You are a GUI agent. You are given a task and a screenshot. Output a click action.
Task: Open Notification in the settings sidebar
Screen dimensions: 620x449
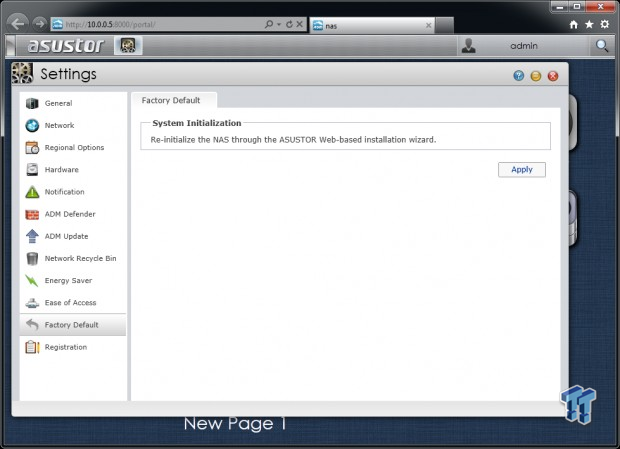[x=73, y=192]
